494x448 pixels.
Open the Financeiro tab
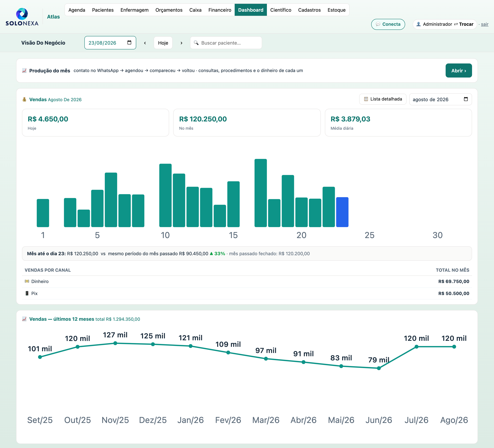(x=220, y=10)
